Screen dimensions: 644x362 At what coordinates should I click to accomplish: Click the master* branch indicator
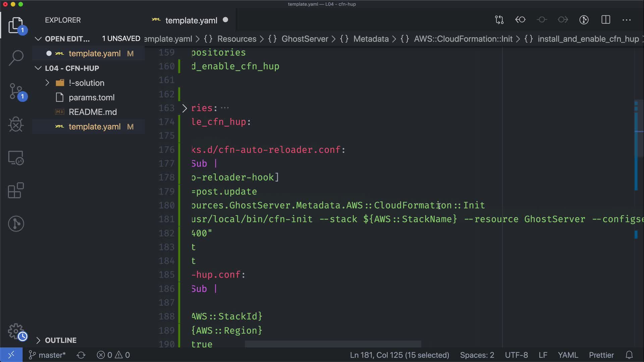(x=48, y=355)
